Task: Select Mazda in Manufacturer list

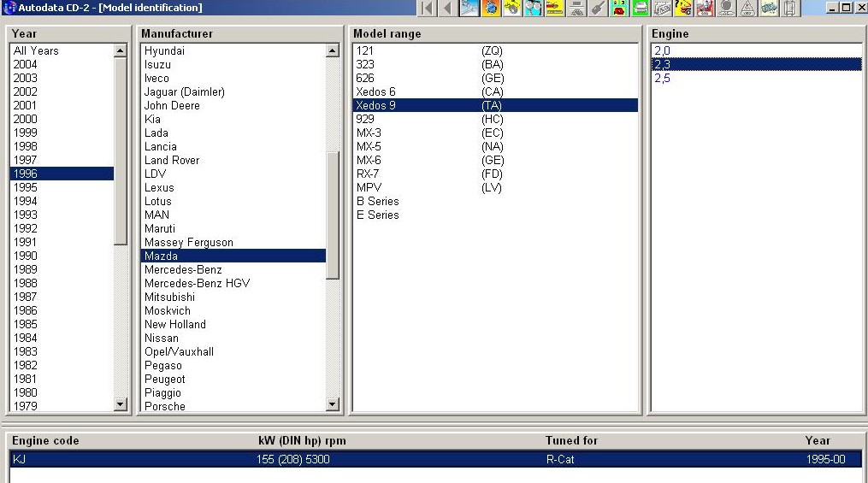Action: pos(233,256)
